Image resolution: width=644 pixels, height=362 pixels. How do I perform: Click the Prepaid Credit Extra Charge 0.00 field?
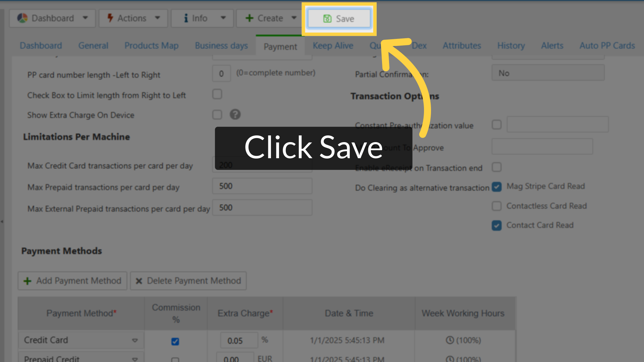click(x=235, y=358)
